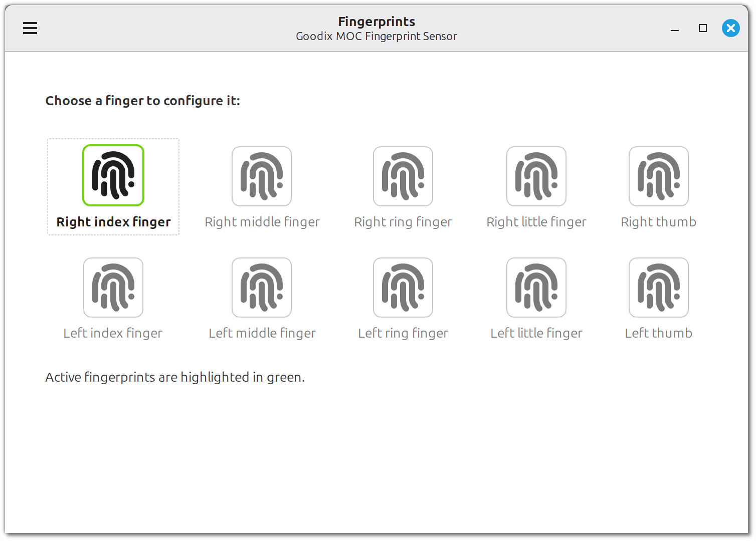Select the Right thumb fingerprint icon

coord(659,176)
